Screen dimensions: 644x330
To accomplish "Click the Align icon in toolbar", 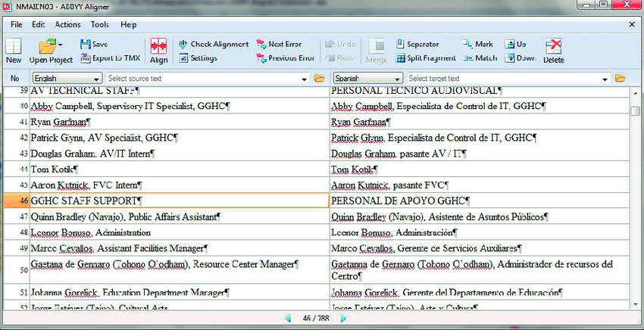I will click(x=158, y=50).
